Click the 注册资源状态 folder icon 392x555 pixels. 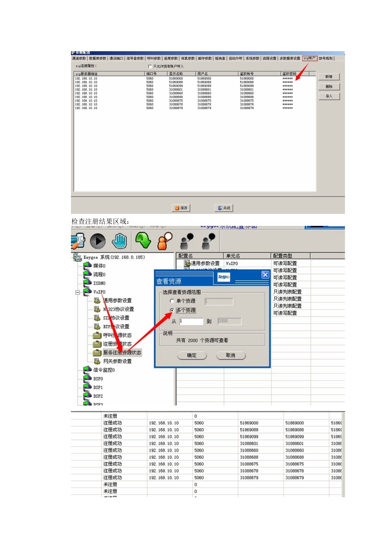point(97,344)
